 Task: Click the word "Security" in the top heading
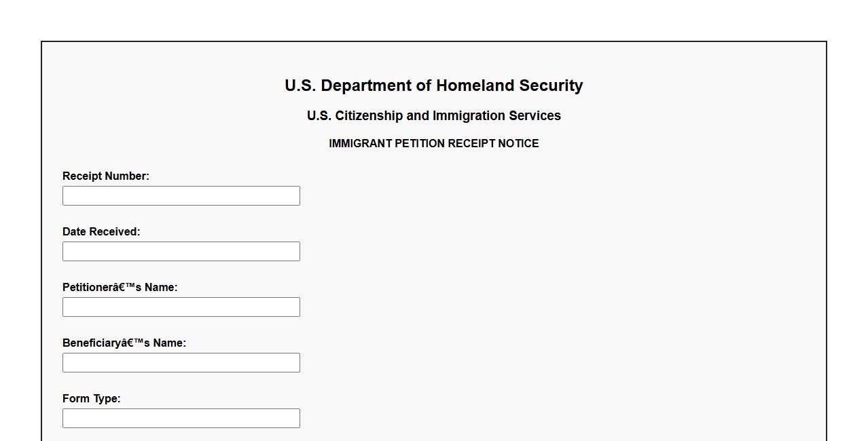[551, 86]
